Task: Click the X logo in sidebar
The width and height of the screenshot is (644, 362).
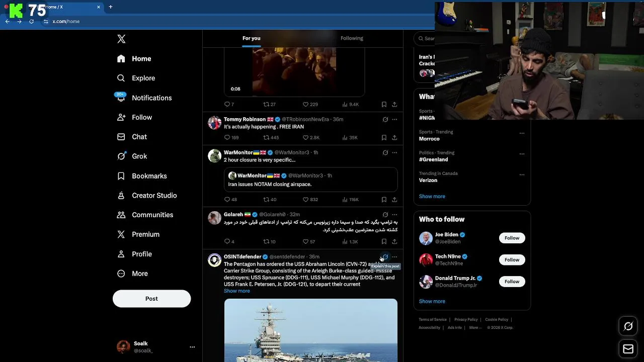Action: (x=121, y=39)
